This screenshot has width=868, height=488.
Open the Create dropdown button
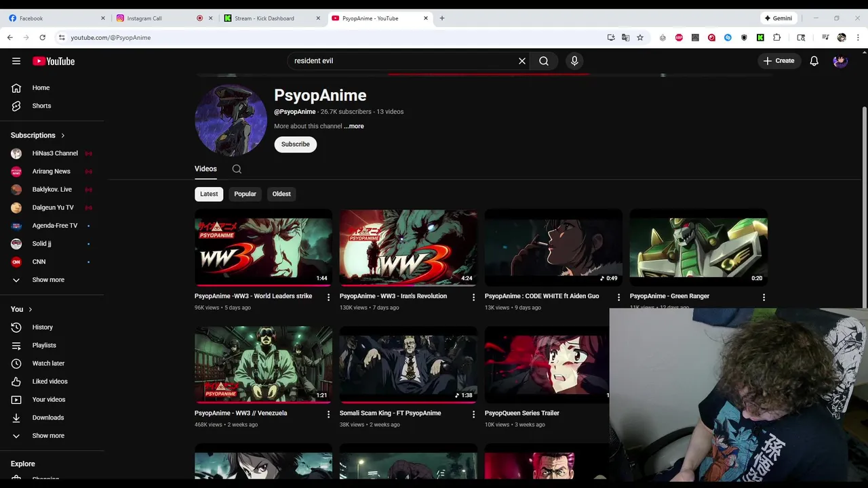778,61
